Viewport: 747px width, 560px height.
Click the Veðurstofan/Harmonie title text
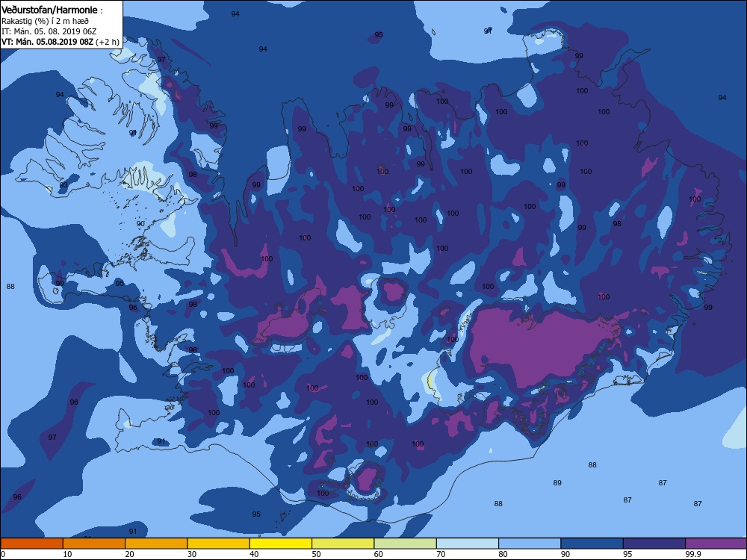[49, 10]
